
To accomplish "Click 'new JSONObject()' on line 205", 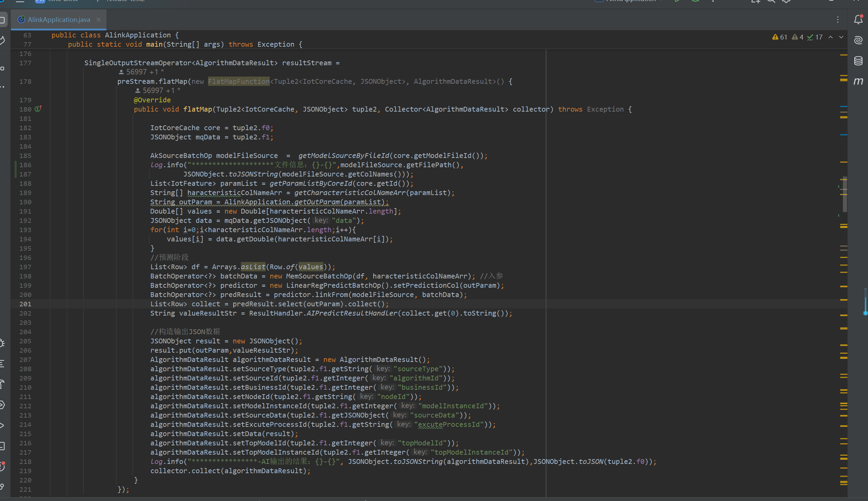I will 265,341.
